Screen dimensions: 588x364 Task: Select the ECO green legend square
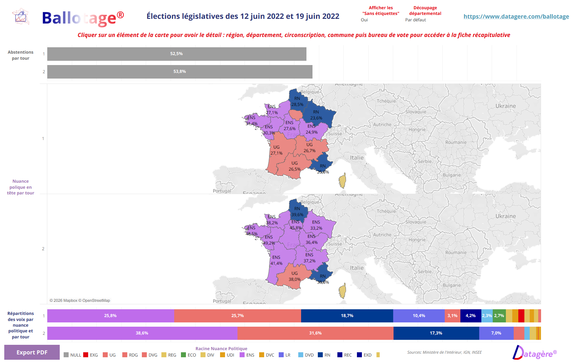click(x=184, y=355)
